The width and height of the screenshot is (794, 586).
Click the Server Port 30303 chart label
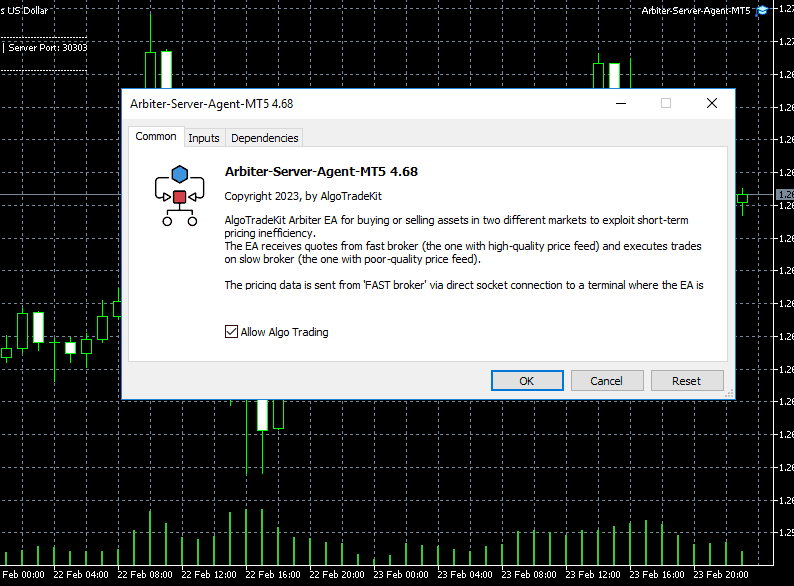click(47, 47)
